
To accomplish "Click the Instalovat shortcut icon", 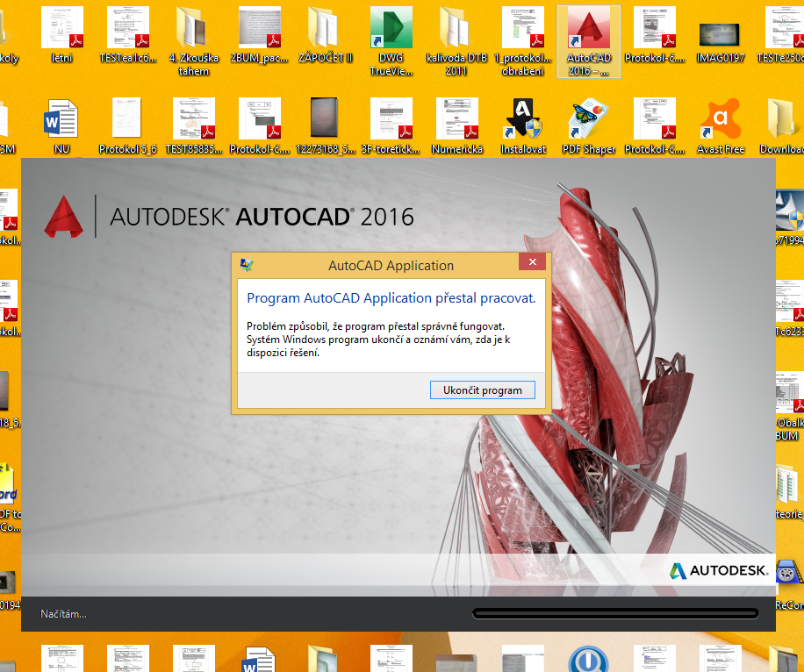I will click(x=523, y=120).
